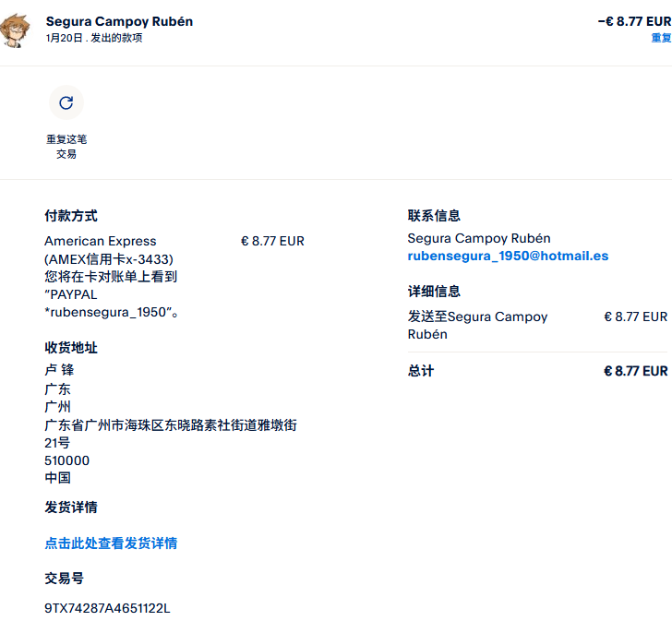Click the 重复 link under the amount

pos(661,38)
